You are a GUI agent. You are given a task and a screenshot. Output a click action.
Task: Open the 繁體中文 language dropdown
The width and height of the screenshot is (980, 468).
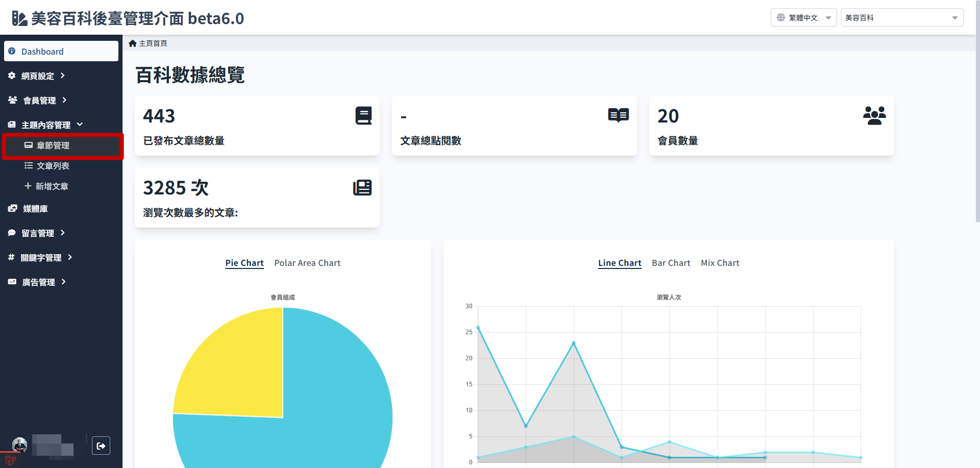803,17
